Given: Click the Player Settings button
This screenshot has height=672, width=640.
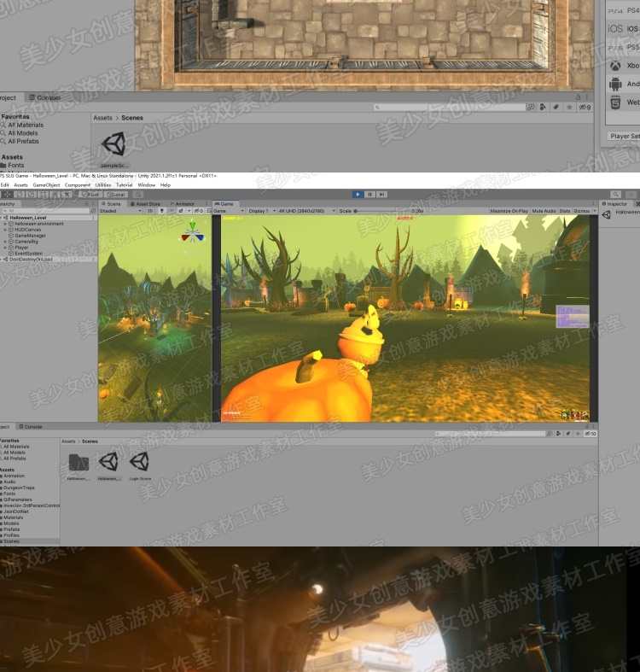Looking at the screenshot, I should (x=624, y=136).
